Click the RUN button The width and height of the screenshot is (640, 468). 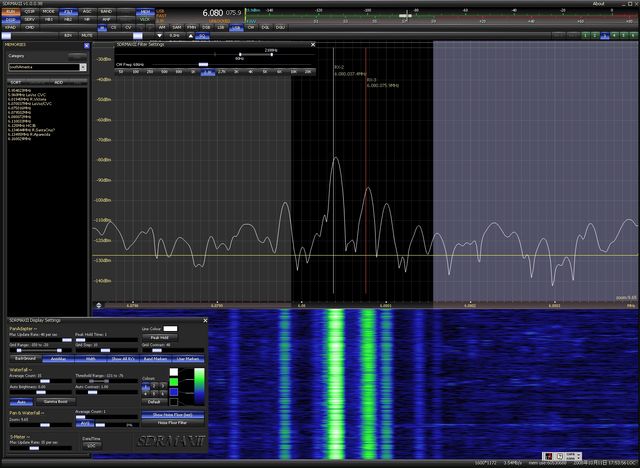pos(10,11)
